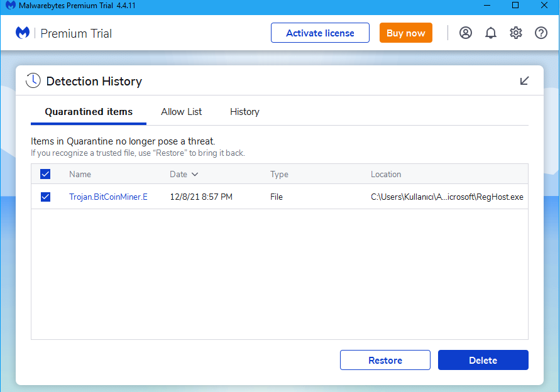The height and width of the screenshot is (392, 560).
Task: Click the Name column header
Action: (x=80, y=174)
